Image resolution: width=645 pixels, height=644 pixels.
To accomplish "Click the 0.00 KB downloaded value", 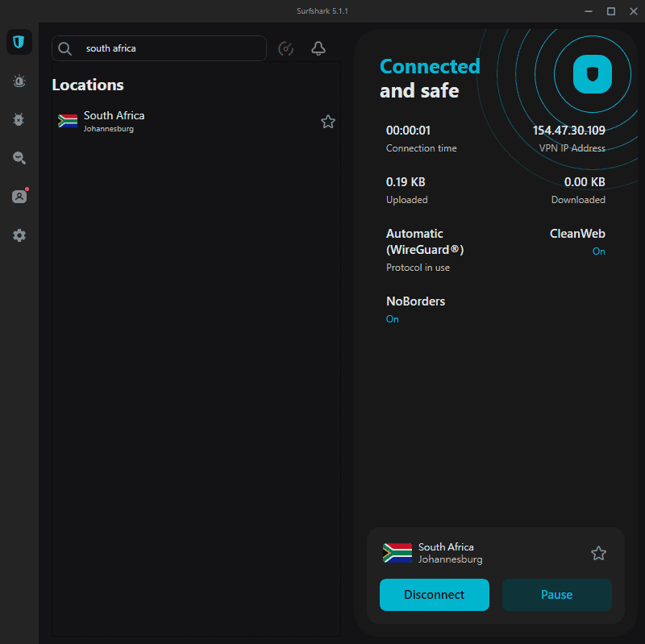I will pyautogui.click(x=585, y=182).
